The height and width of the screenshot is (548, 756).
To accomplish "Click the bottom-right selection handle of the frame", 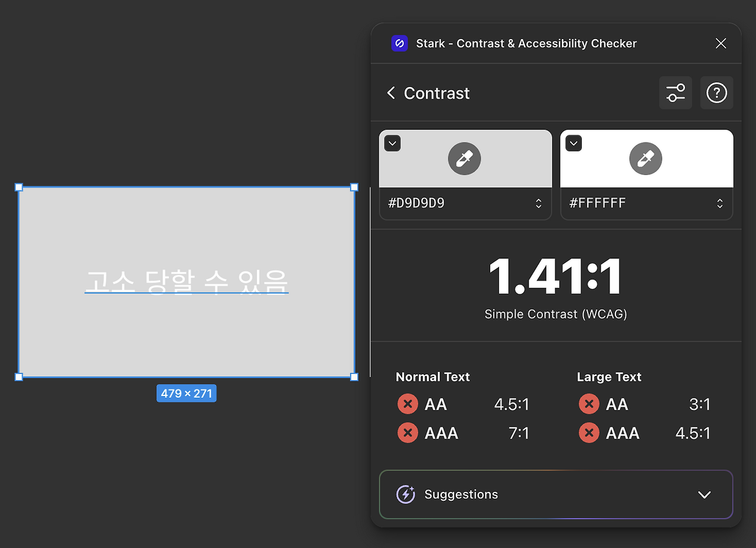I will click(x=354, y=377).
